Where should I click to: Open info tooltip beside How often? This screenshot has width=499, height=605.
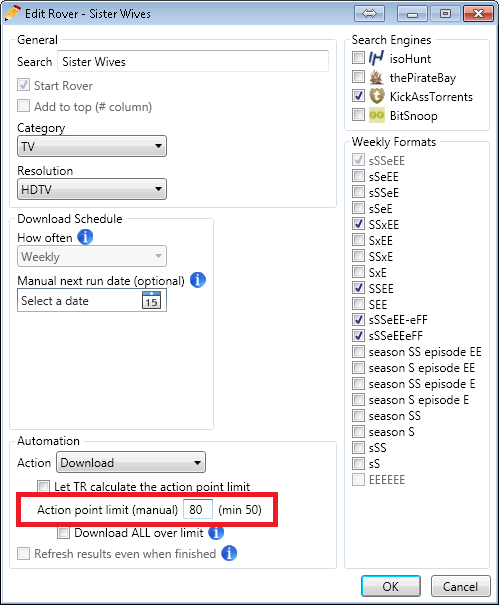pyautogui.click(x=85, y=237)
